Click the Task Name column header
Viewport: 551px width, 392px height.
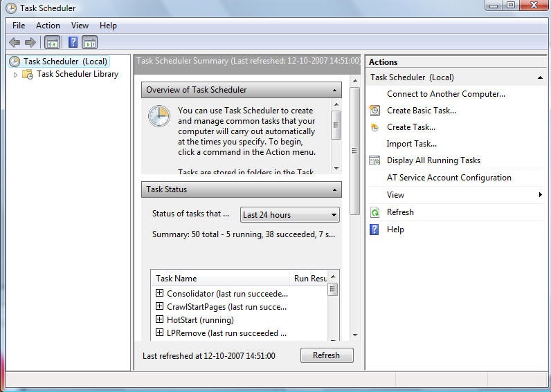click(x=220, y=279)
